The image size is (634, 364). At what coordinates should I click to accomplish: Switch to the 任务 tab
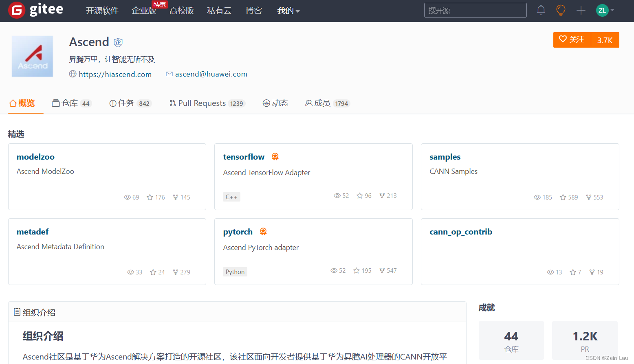[x=130, y=103]
